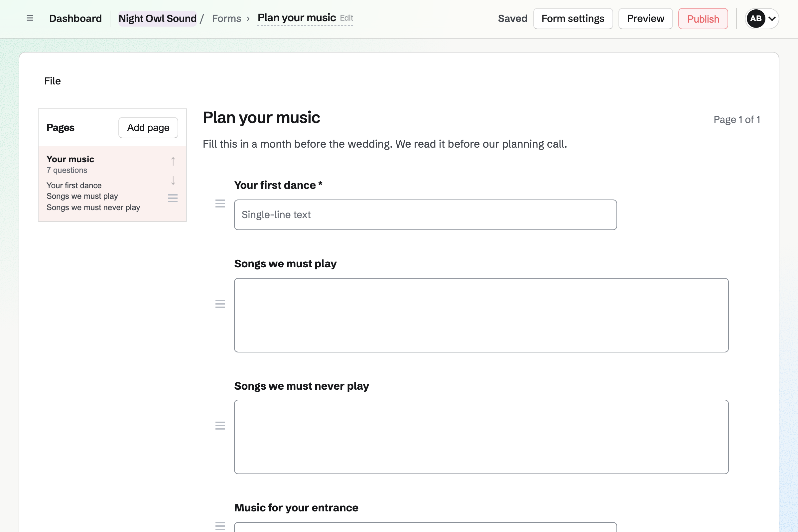798x532 pixels.
Task: Click the 7 questions count
Action: (67, 170)
